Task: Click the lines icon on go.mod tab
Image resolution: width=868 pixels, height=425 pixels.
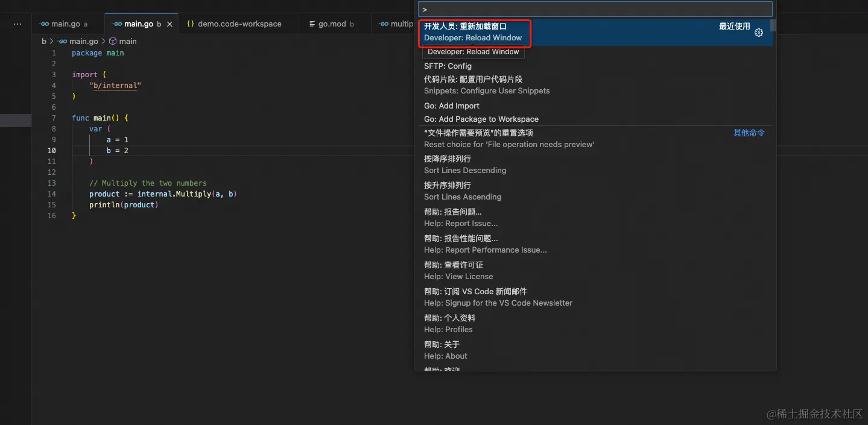Action: coord(312,24)
